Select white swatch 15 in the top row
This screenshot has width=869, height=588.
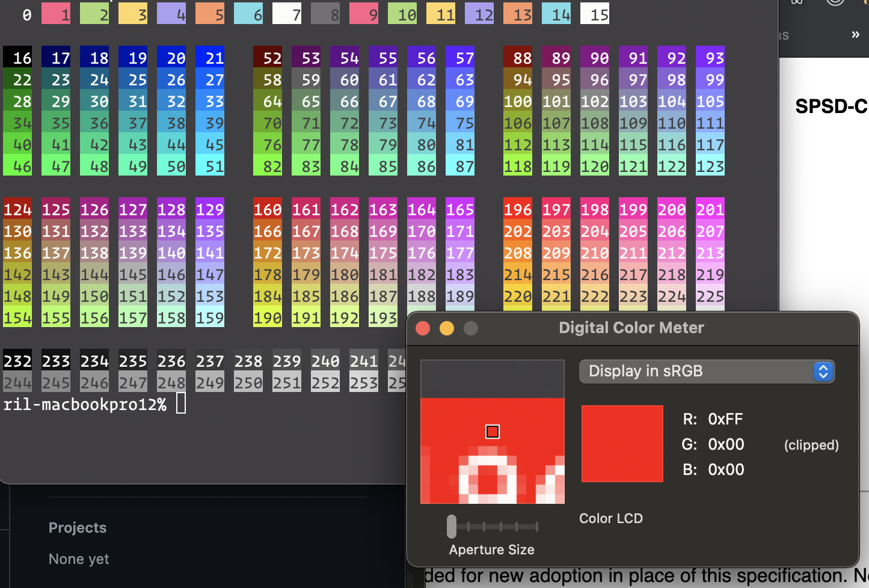(x=595, y=13)
